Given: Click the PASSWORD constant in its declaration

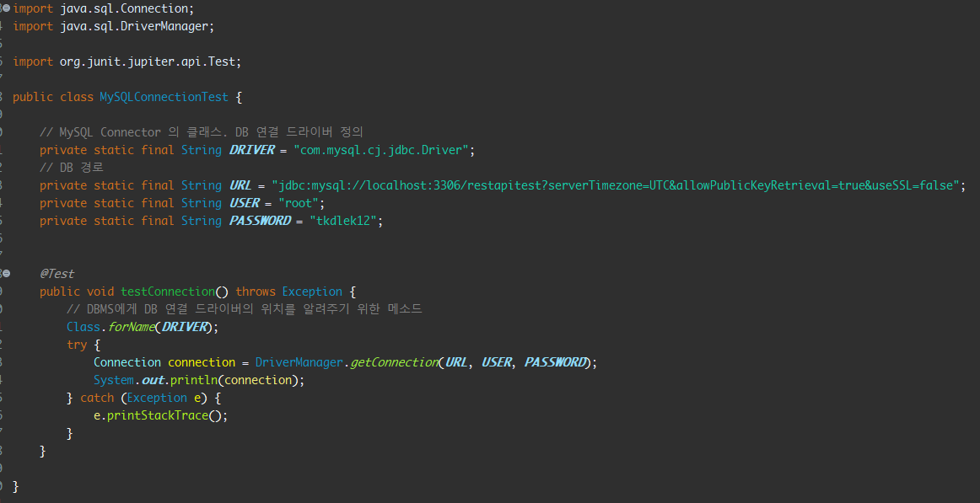Looking at the screenshot, I should [260, 221].
